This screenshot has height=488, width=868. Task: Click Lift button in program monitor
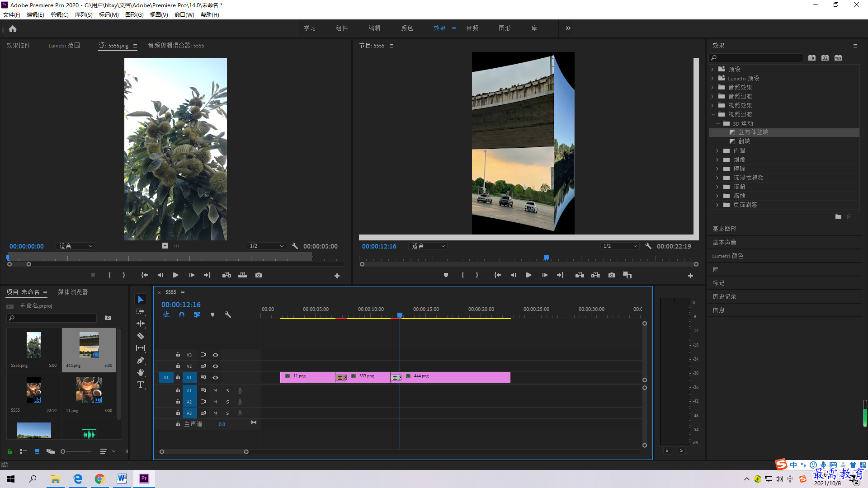pos(580,275)
